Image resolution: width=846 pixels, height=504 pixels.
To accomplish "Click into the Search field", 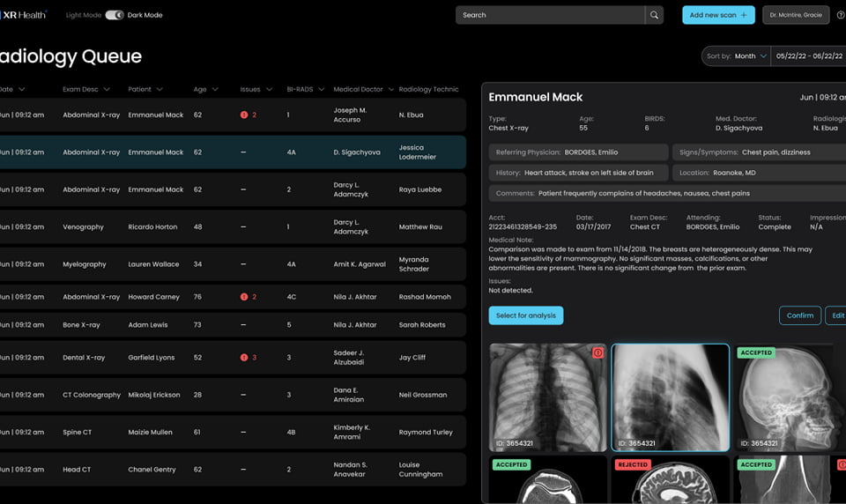I will (x=550, y=15).
